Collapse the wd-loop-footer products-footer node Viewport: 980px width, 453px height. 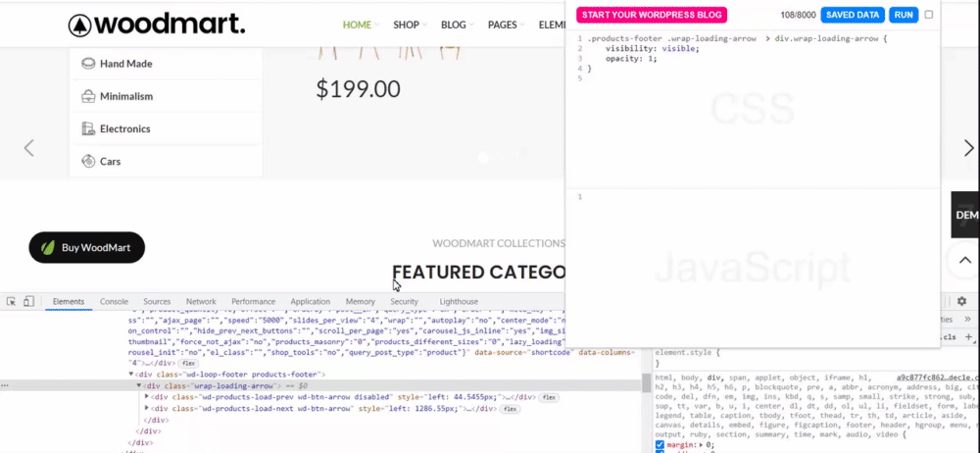[131, 375]
